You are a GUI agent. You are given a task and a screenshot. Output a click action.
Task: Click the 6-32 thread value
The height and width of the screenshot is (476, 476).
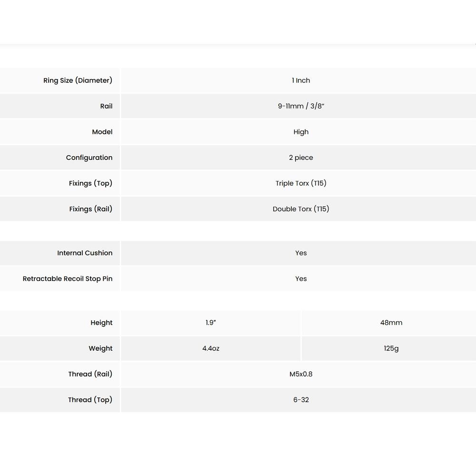click(x=301, y=400)
